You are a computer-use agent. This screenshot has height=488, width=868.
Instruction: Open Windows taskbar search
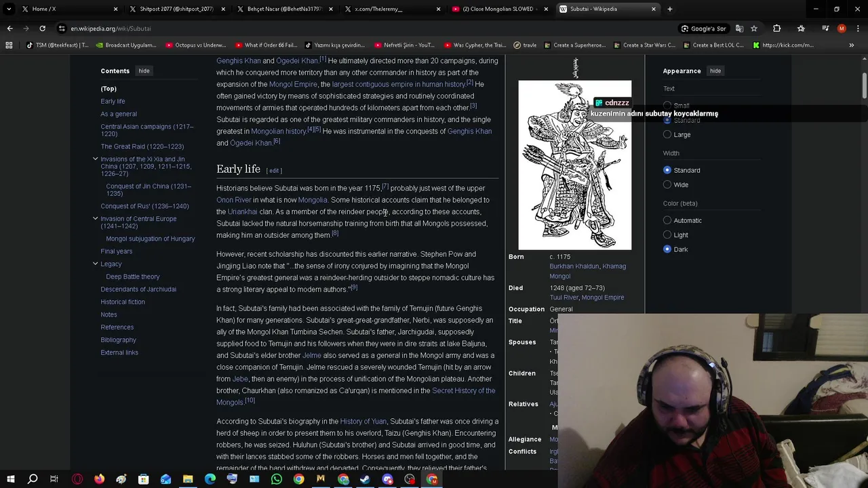[32, 479]
